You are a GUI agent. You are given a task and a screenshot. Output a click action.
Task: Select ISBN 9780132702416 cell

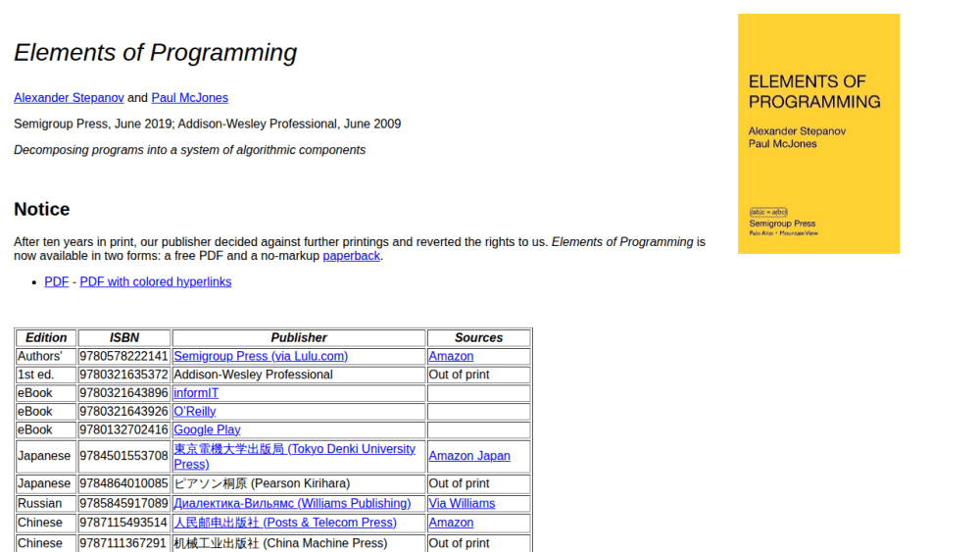[x=123, y=430]
